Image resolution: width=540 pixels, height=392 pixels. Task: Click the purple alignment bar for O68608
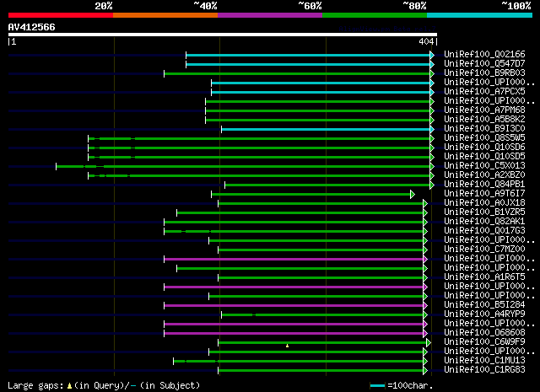[294, 334]
